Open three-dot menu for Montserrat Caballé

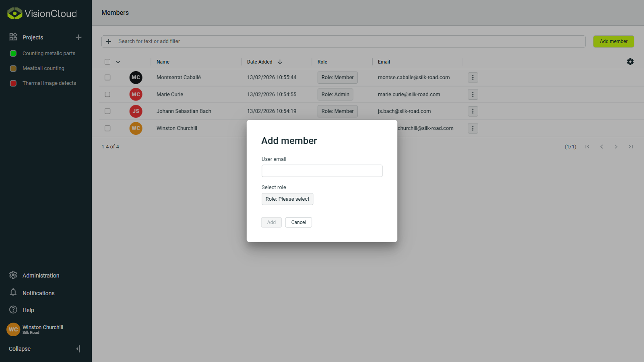[x=473, y=78]
